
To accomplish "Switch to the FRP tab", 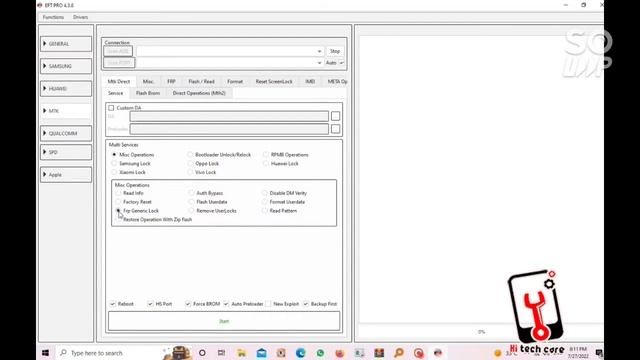I will [x=171, y=82].
